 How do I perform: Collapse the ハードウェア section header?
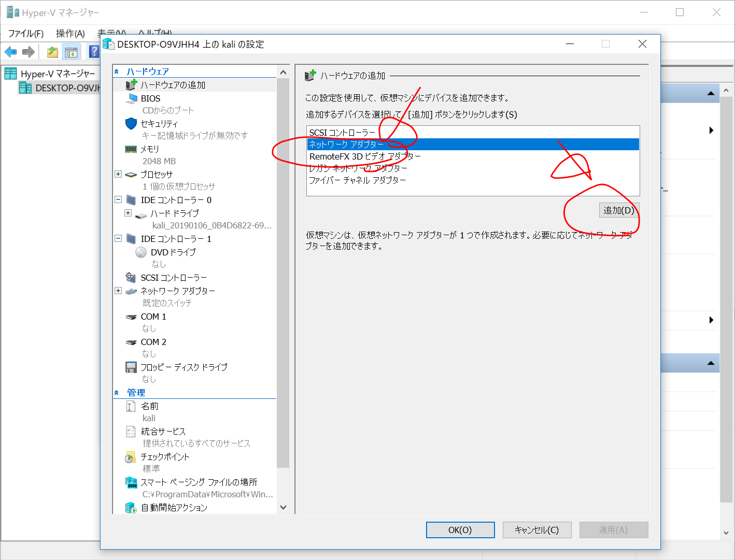pos(117,71)
